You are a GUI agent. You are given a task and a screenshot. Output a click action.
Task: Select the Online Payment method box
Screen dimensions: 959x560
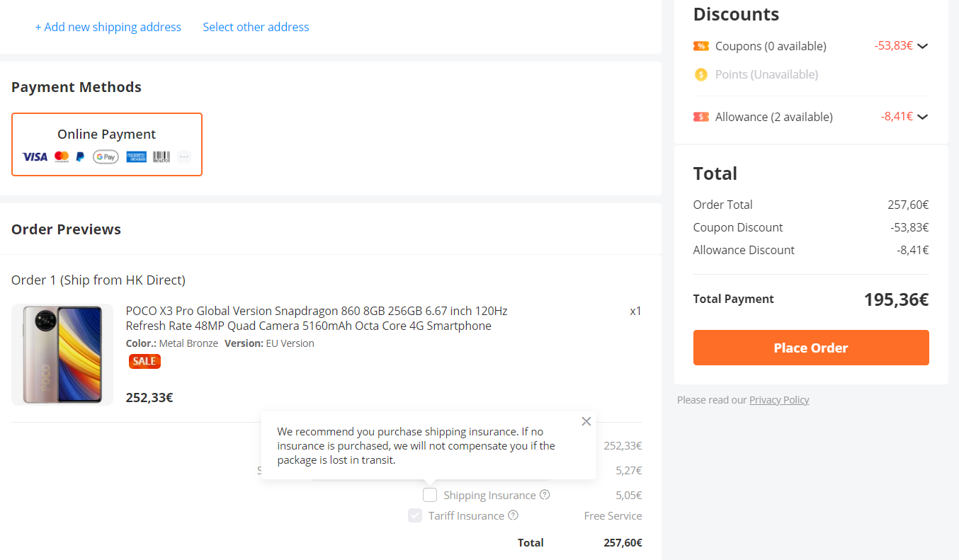pyautogui.click(x=107, y=144)
